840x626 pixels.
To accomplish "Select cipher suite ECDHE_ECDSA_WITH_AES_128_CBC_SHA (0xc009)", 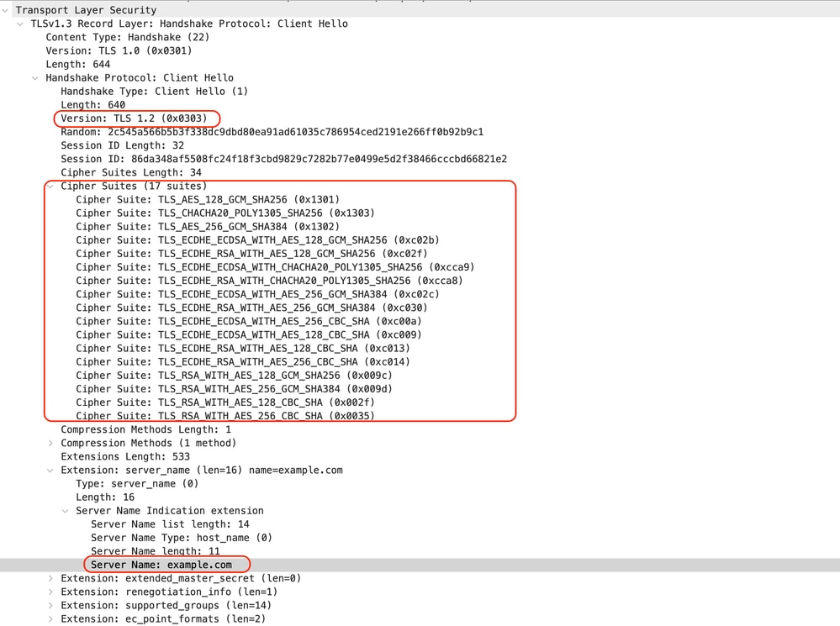I will tap(249, 334).
